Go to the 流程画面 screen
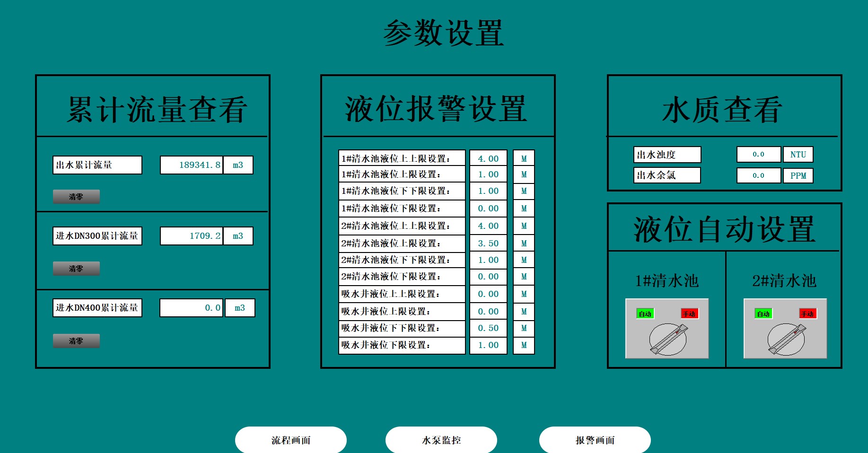The width and height of the screenshot is (868, 453). [291, 440]
